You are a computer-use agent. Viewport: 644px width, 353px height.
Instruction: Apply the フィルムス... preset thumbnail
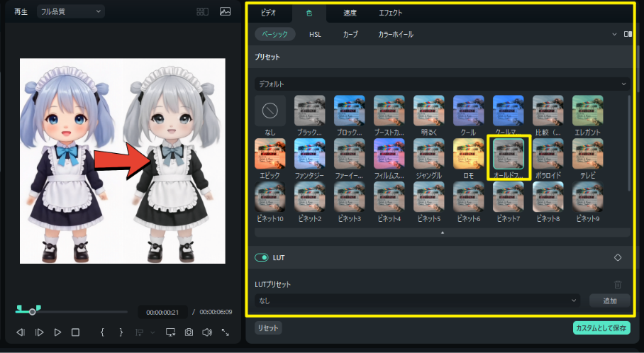point(389,154)
